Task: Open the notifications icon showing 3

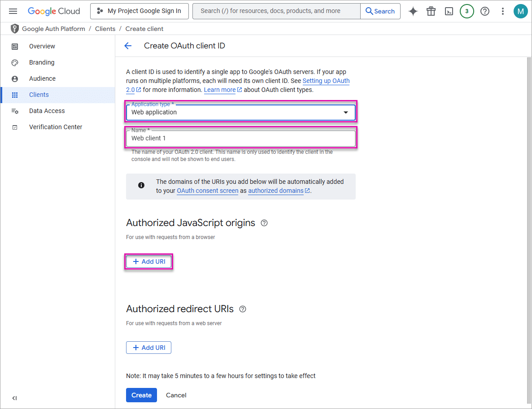Action: pyautogui.click(x=467, y=11)
